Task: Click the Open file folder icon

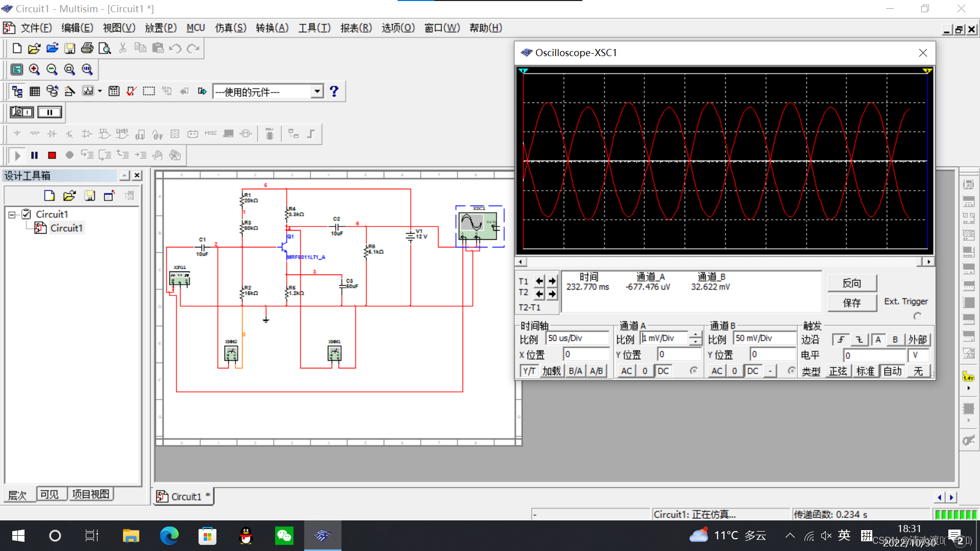Action: [34, 48]
